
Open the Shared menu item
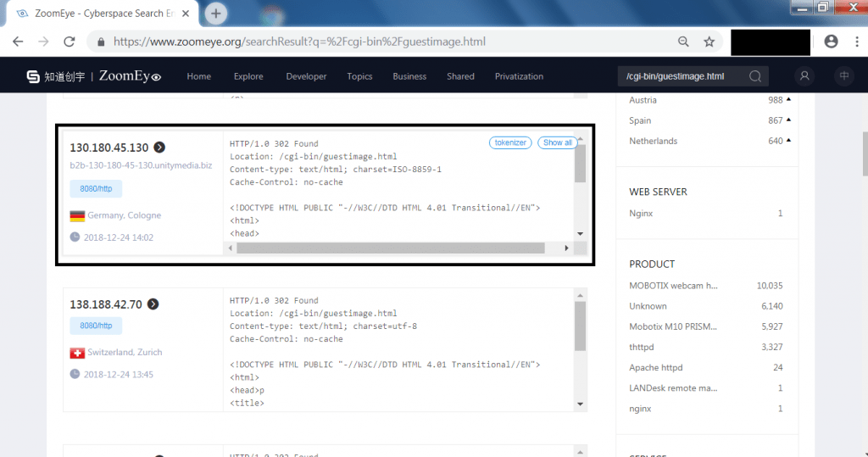460,76
